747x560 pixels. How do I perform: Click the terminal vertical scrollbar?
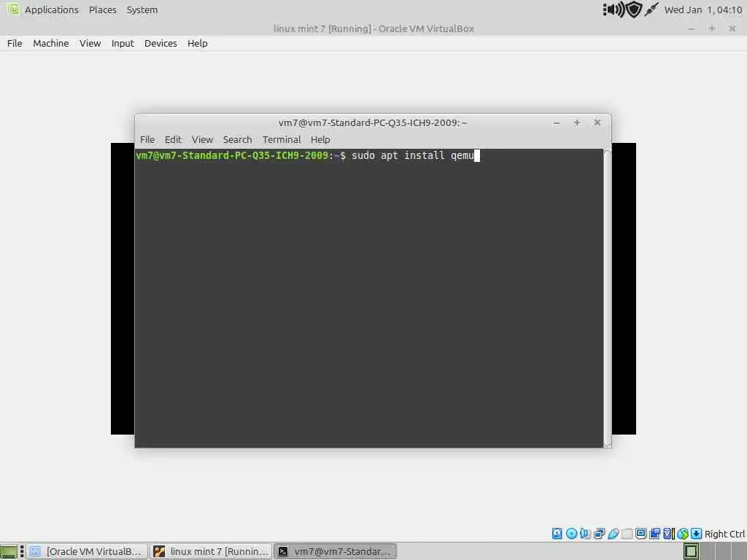(x=608, y=298)
